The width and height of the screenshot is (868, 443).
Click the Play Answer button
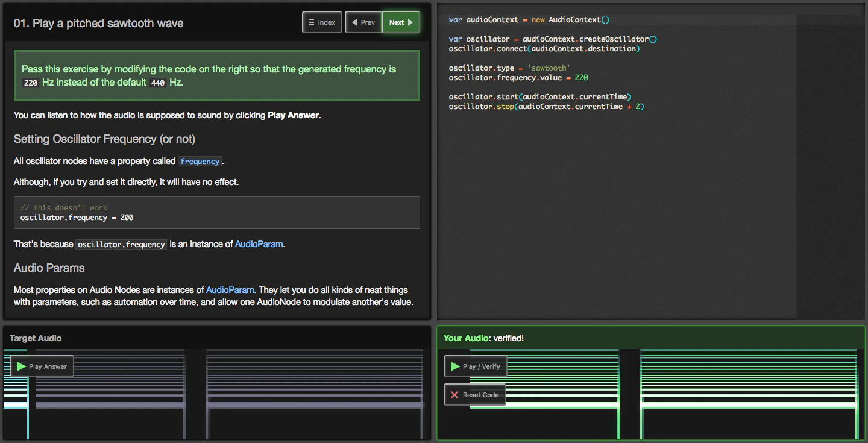click(x=42, y=366)
